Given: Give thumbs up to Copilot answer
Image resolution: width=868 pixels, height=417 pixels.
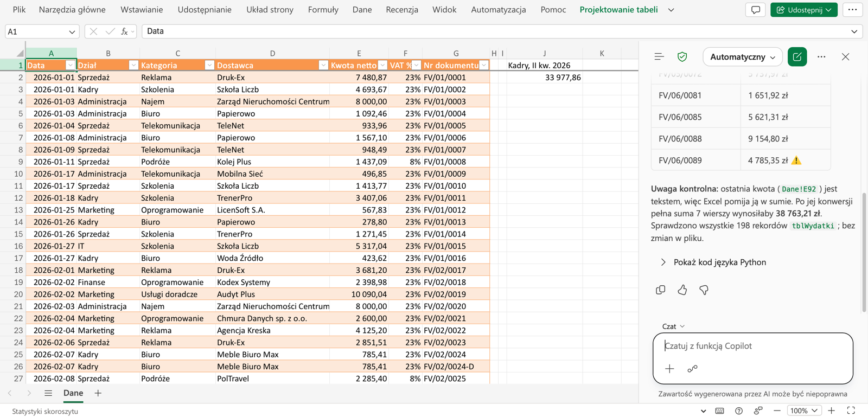Looking at the screenshot, I should [682, 290].
